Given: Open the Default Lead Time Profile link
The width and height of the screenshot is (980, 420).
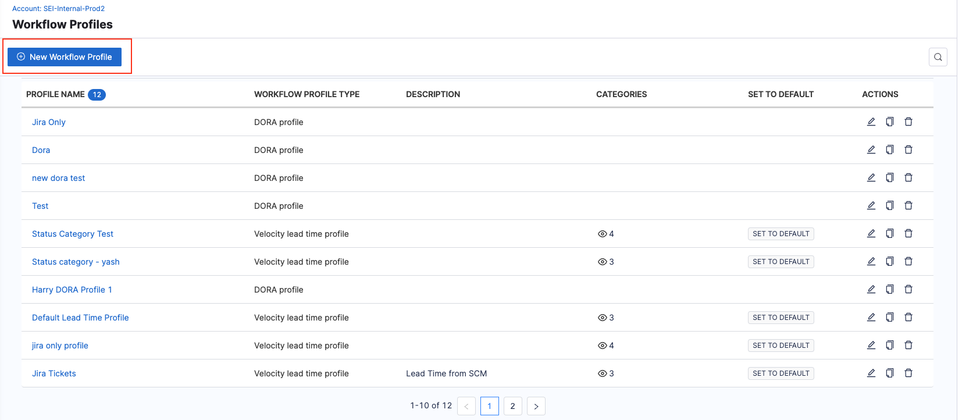Looking at the screenshot, I should (80, 318).
